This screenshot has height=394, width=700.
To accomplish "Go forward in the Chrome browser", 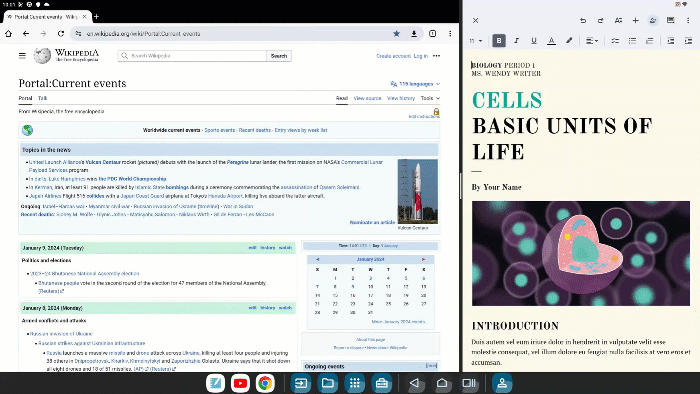I will (43, 33).
